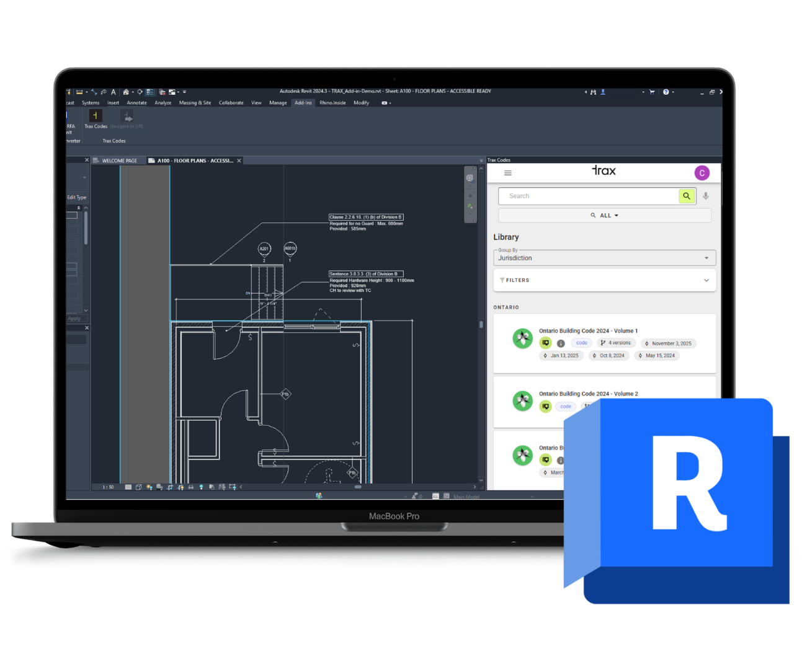Click the Volume 1 green comment icon
802x672 pixels.
pyautogui.click(x=545, y=343)
